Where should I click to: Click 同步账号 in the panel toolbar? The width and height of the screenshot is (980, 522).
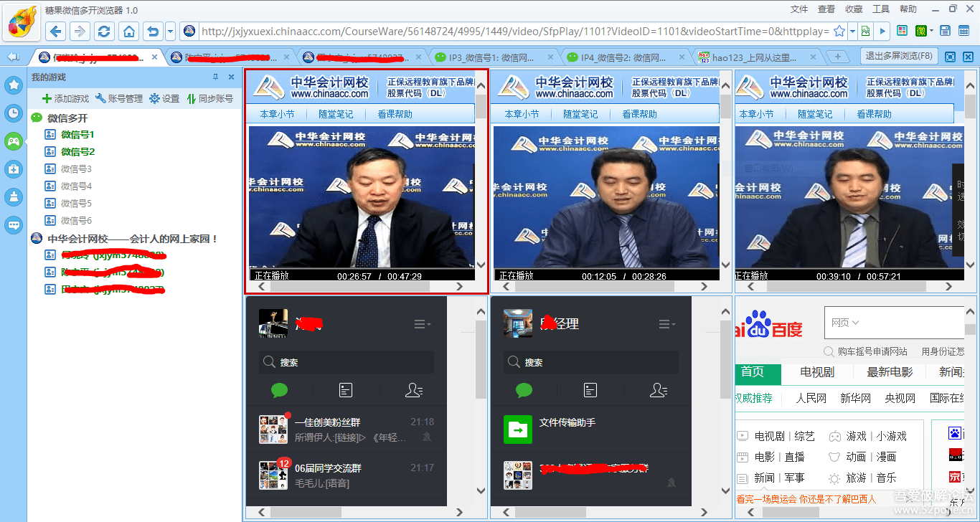click(x=210, y=98)
